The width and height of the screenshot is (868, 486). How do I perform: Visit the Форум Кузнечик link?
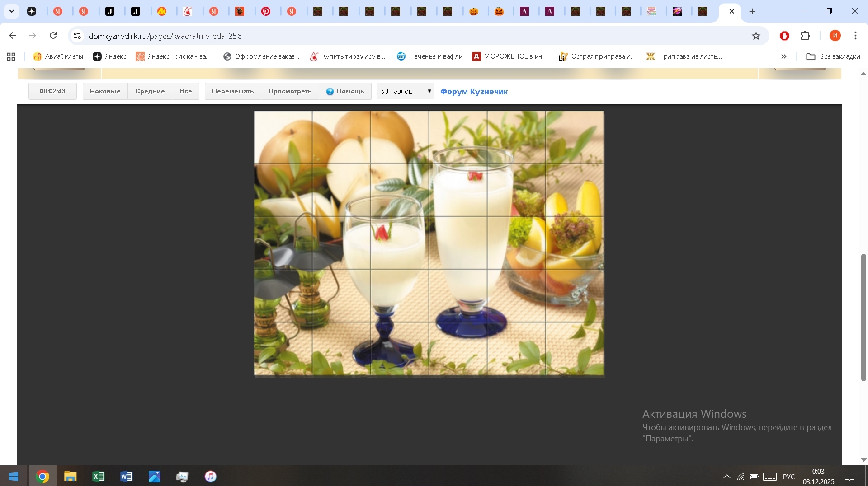tap(474, 92)
